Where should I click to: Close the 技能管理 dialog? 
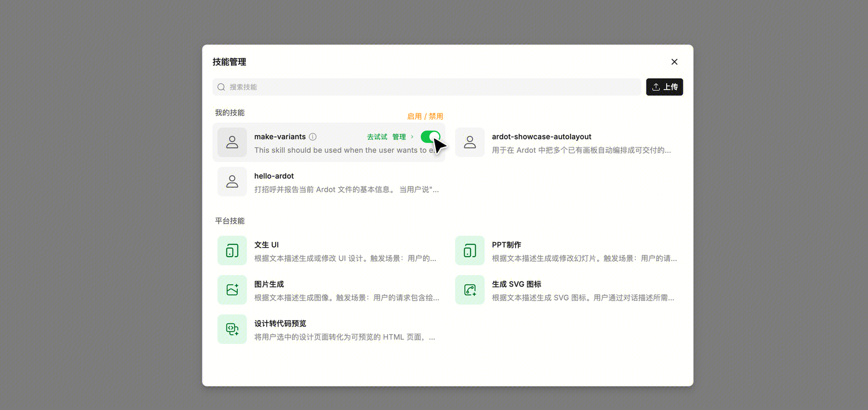(674, 62)
